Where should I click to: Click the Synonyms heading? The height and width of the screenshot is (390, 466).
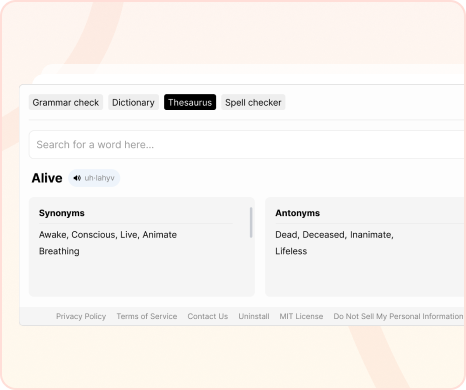(x=62, y=213)
